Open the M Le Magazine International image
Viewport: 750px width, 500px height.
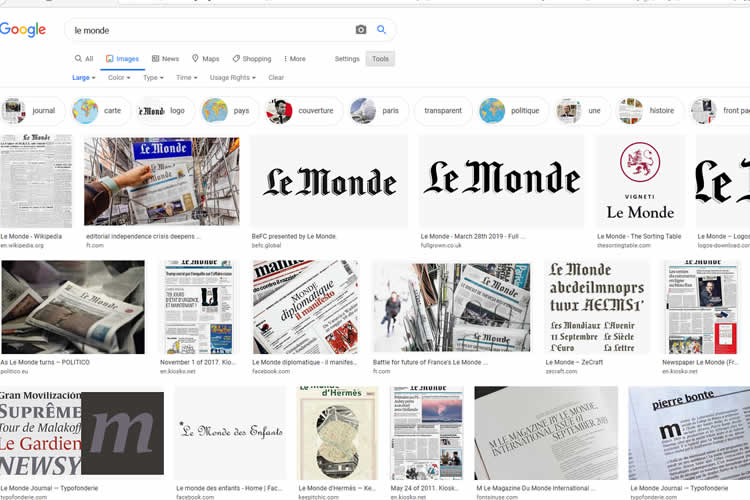click(x=546, y=433)
